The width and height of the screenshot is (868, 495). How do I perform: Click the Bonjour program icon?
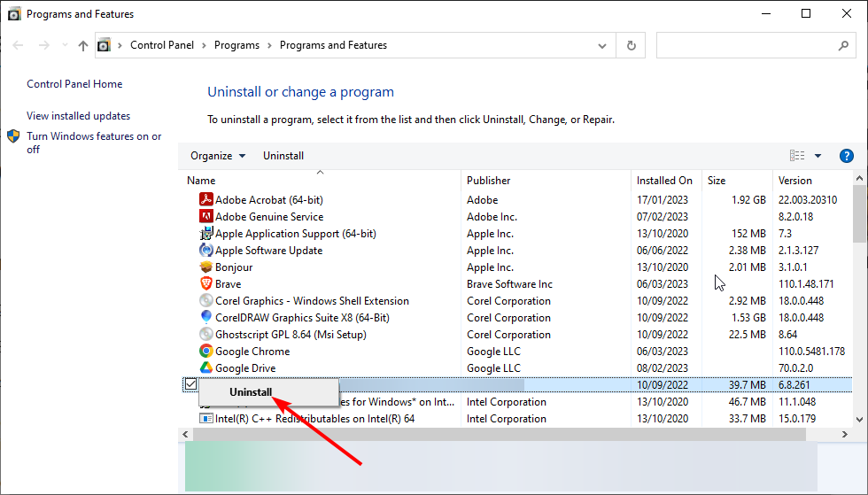[205, 267]
